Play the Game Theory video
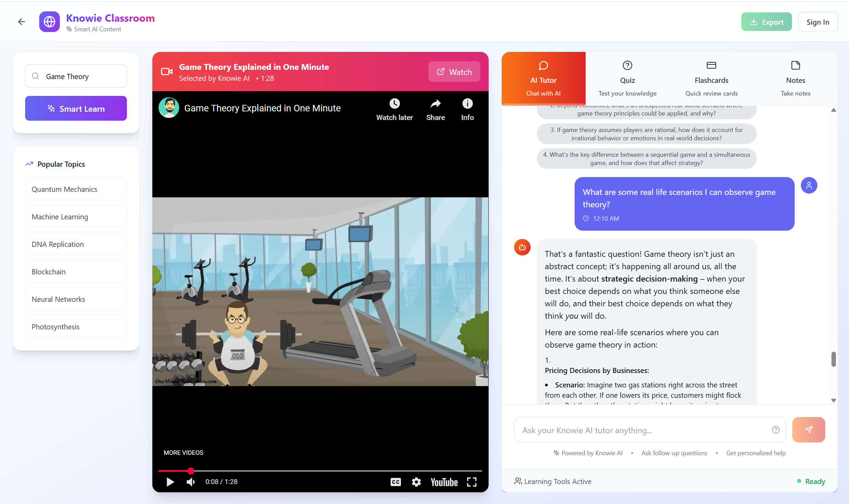This screenshot has width=849, height=504. coord(170,482)
